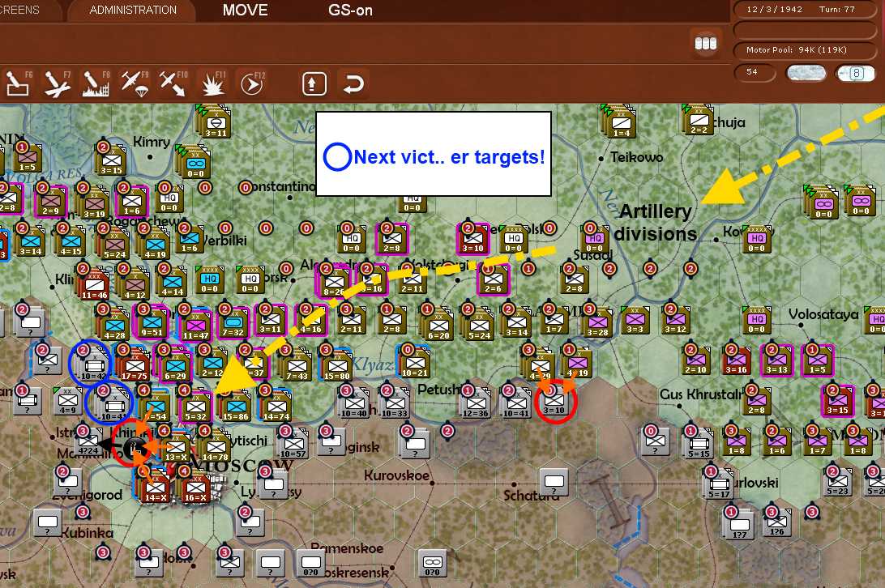The height and width of the screenshot is (588, 885).
Task: Select the grey 5=15 enemy motorized unit
Action: click(698, 444)
